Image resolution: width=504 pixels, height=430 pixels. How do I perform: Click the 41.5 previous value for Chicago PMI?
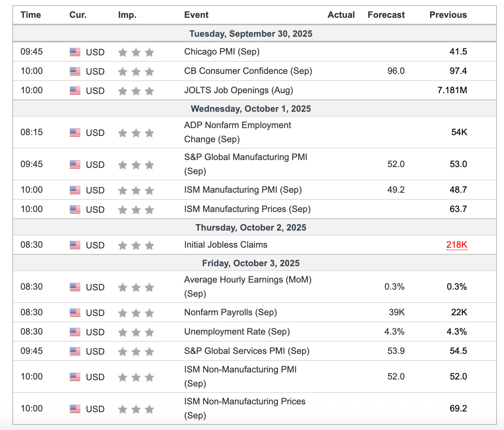(x=458, y=52)
